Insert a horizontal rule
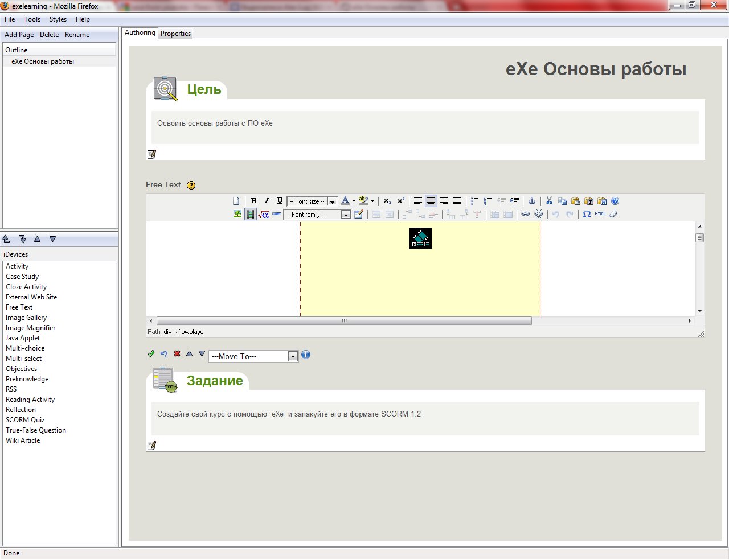This screenshot has width=729, height=560. [277, 214]
